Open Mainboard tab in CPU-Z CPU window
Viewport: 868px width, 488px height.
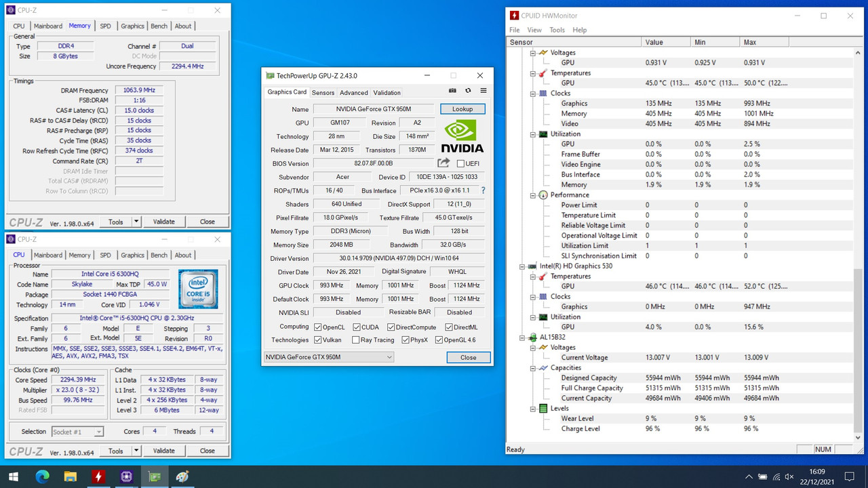48,255
